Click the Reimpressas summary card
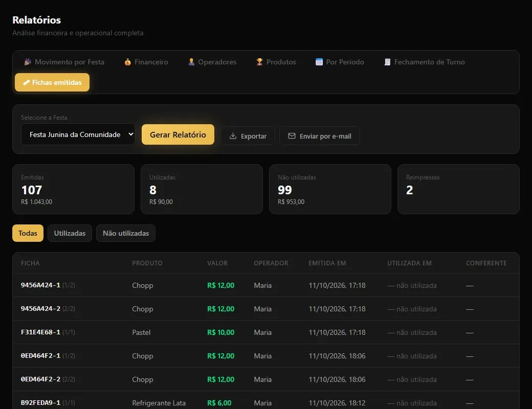Image resolution: width=532 pixels, height=409 pixels. click(458, 189)
